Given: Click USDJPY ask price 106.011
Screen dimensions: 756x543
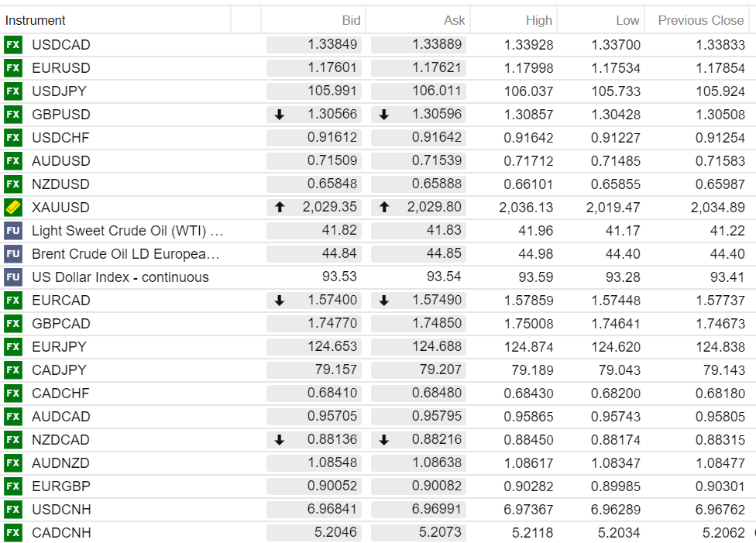Looking at the screenshot, I should (437, 91).
